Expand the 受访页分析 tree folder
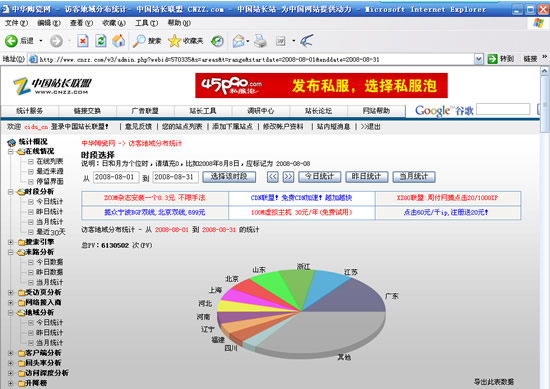 (x=11, y=292)
